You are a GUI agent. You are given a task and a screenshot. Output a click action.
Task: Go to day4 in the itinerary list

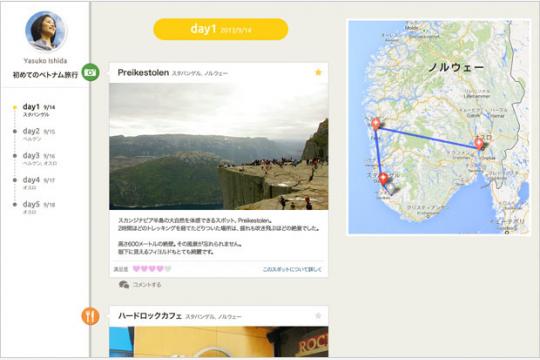click(x=38, y=183)
